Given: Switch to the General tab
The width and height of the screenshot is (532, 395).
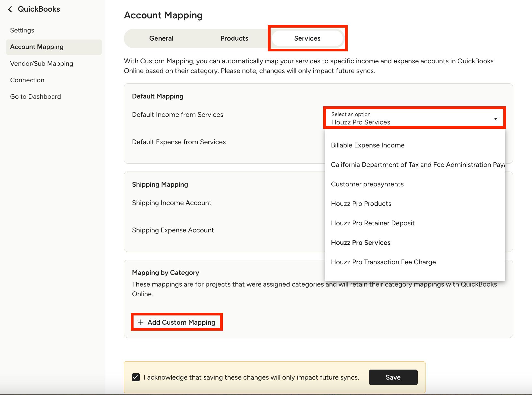Looking at the screenshot, I should pos(161,38).
